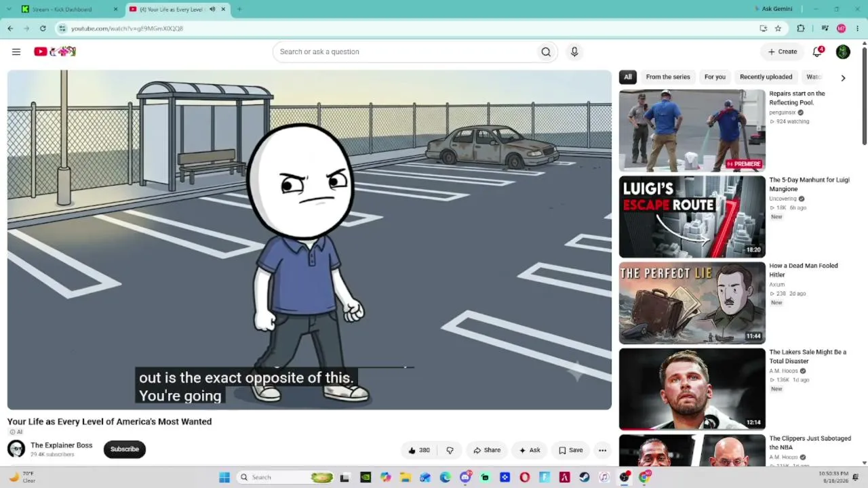
Task: Open a new browser tab
Action: click(239, 9)
